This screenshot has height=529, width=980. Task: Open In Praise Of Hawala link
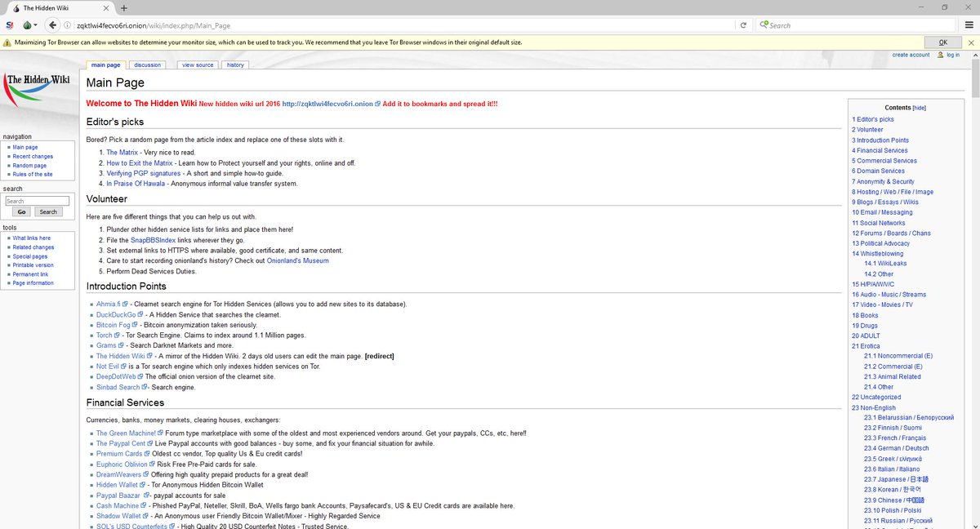click(x=135, y=184)
